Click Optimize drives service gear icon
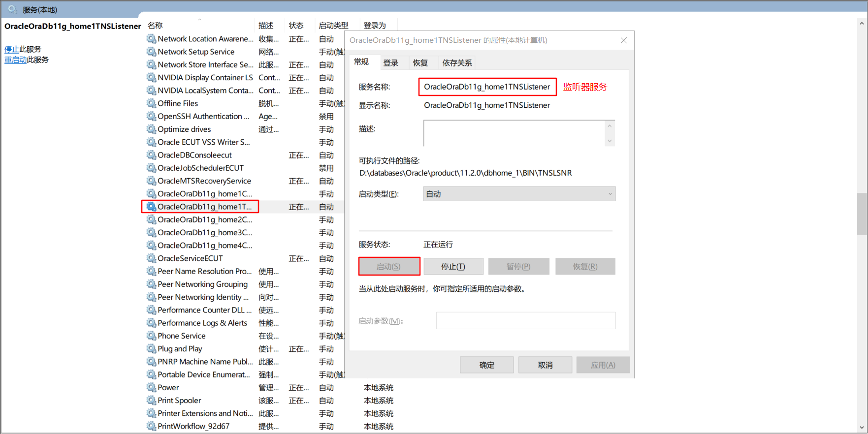868x434 pixels. (x=151, y=129)
